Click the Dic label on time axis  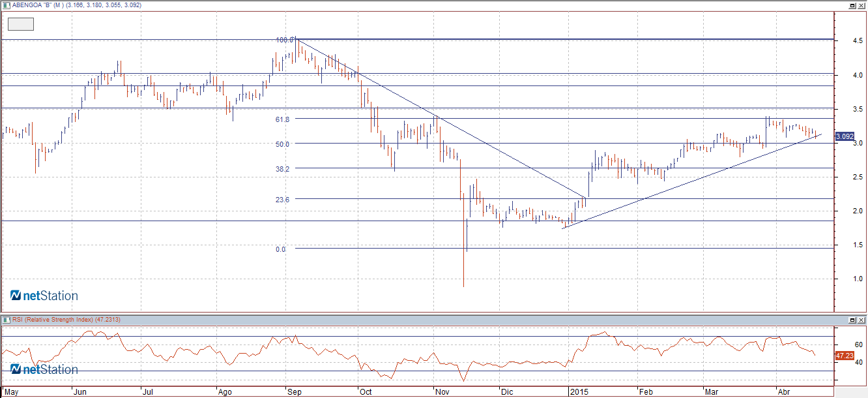point(506,392)
